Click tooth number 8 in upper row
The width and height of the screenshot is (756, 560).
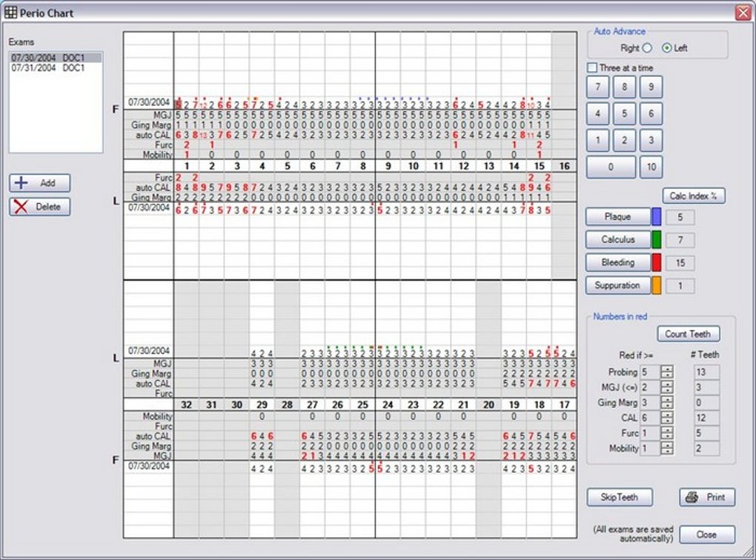(x=362, y=166)
